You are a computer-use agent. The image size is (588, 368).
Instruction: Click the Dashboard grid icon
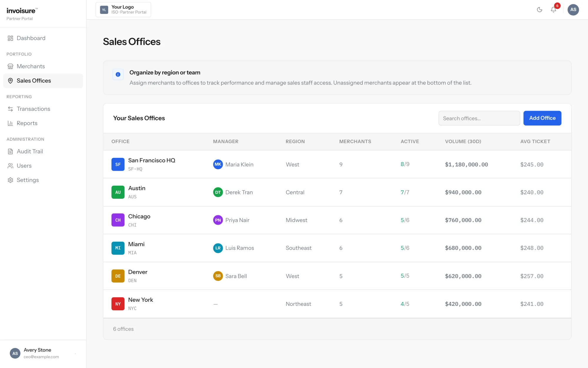pyautogui.click(x=10, y=38)
